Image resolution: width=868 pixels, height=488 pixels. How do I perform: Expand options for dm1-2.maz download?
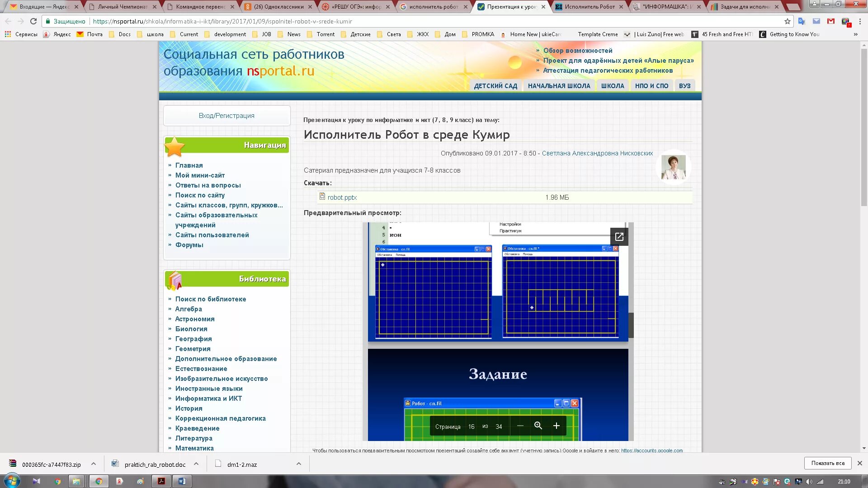point(299,464)
